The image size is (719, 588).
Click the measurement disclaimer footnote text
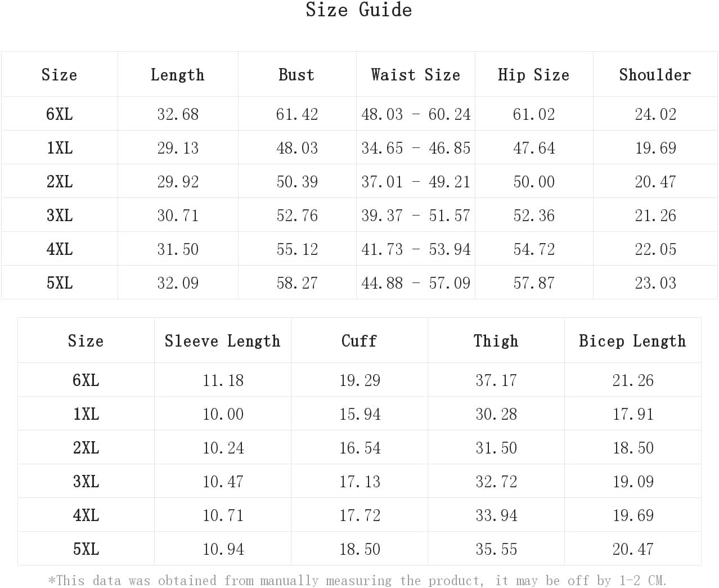point(357,580)
